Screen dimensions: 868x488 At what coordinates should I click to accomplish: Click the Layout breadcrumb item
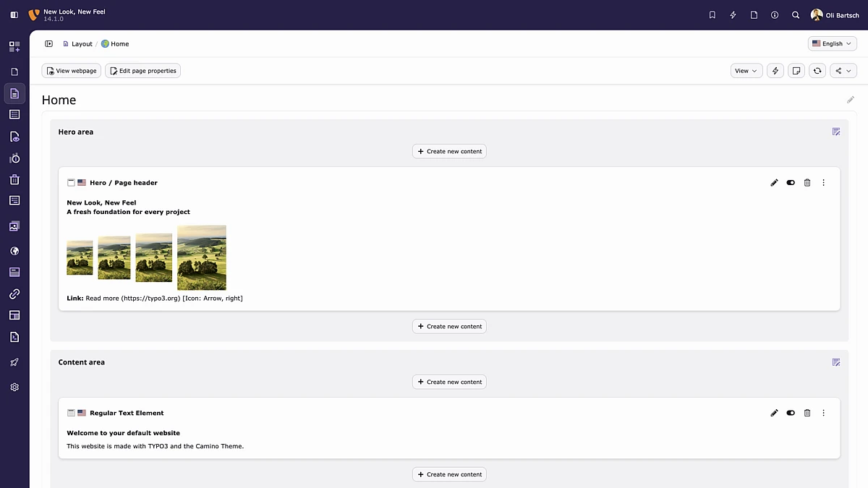(x=81, y=44)
